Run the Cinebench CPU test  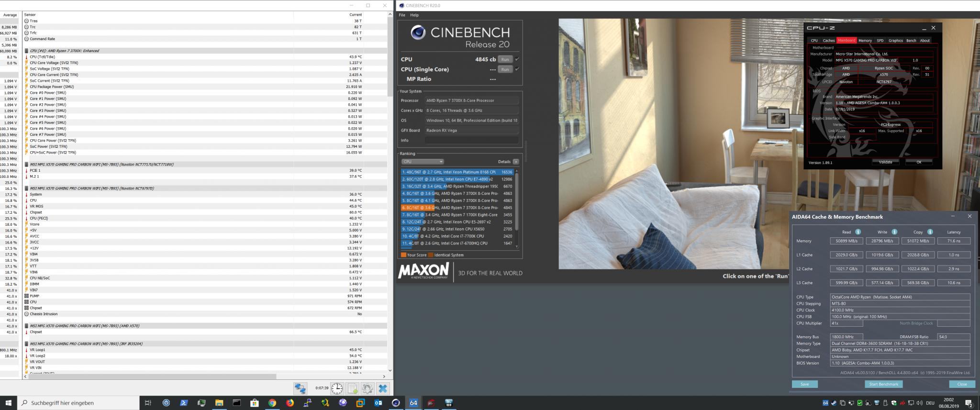(505, 59)
